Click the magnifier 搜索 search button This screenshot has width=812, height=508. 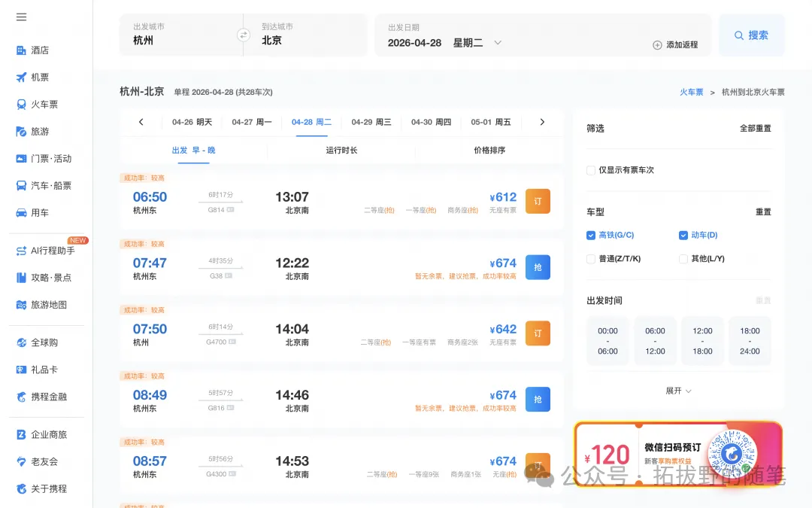pyautogui.click(x=751, y=35)
